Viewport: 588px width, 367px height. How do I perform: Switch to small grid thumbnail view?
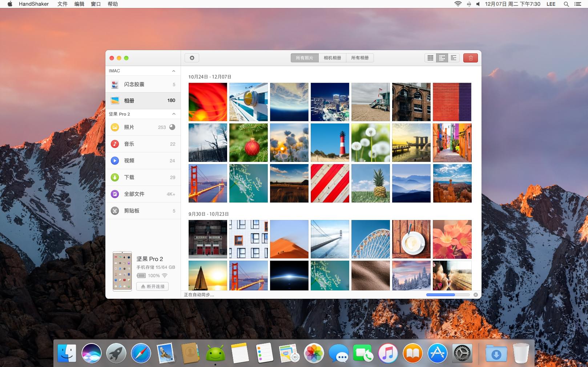coord(454,58)
